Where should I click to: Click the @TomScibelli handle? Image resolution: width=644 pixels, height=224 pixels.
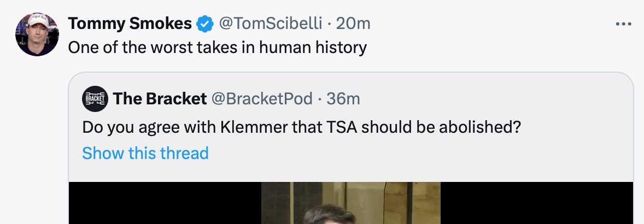coord(271,23)
